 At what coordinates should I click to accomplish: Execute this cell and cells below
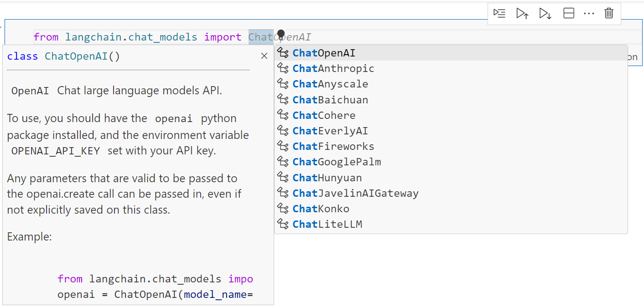coord(545,14)
